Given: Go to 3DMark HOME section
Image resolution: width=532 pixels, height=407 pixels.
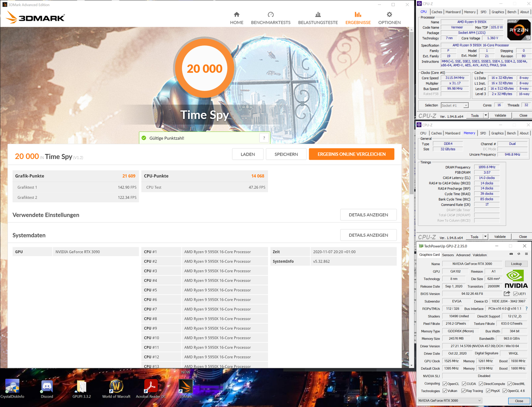Looking at the screenshot, I should (x=237, y=18).
